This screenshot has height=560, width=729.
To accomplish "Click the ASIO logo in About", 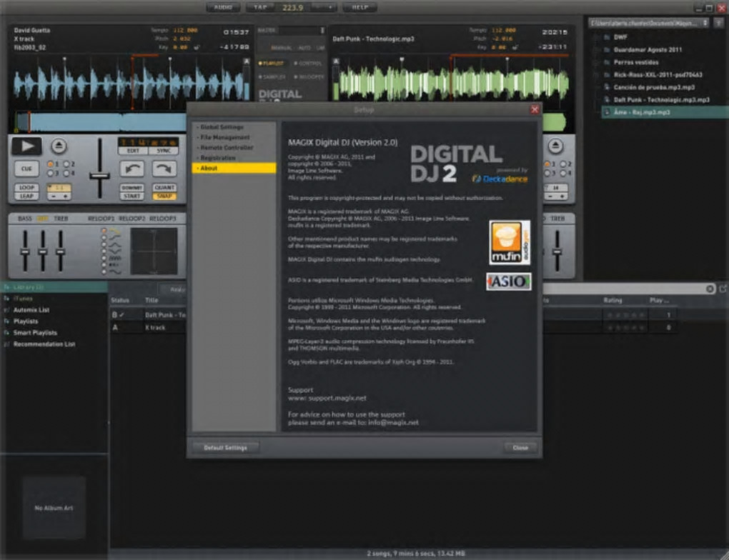I will [x=509, y=281].
